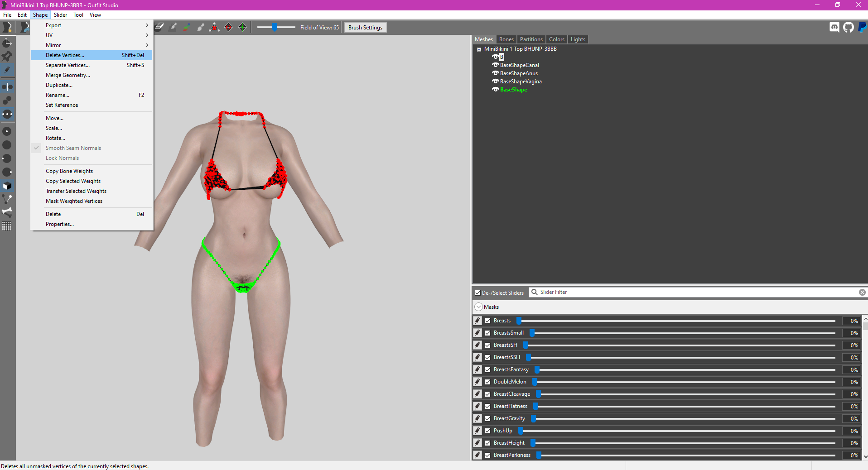Click the New Project toolbar icon
The height and width of the screenshot is (470, 868).
[7, 27]
